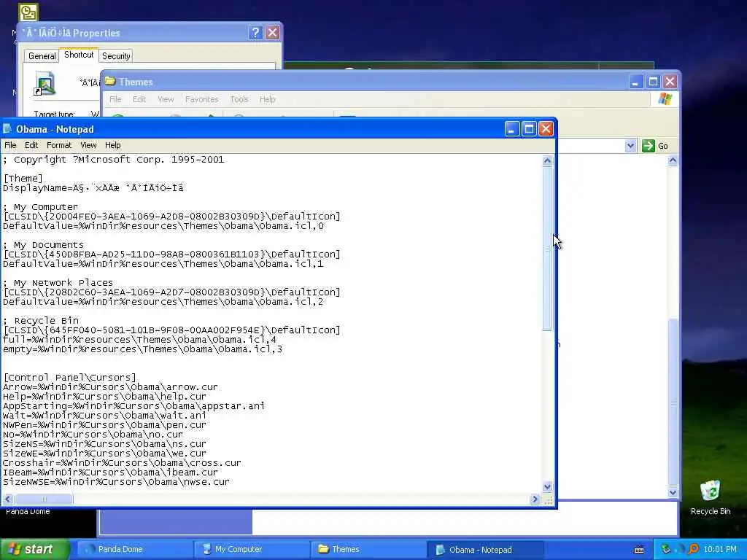This screenshot has width=747, height=560.
Task: Click the system clock showing 10:01 PM
Action: tap(720, 549)
